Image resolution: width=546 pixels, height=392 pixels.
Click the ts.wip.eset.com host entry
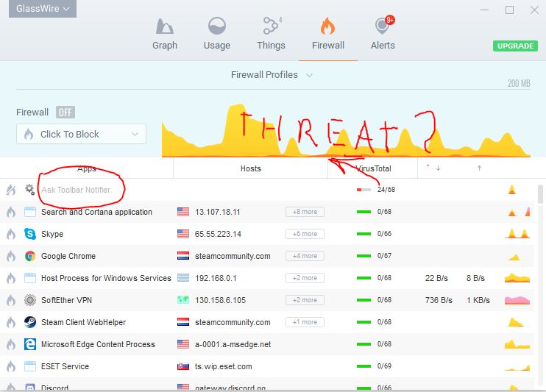[224, 366]
